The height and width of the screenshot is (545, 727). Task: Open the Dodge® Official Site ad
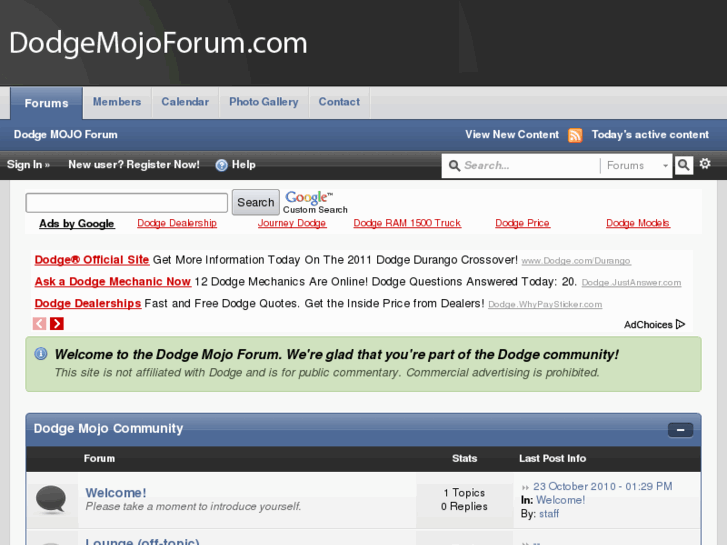(x=92, y=260)
